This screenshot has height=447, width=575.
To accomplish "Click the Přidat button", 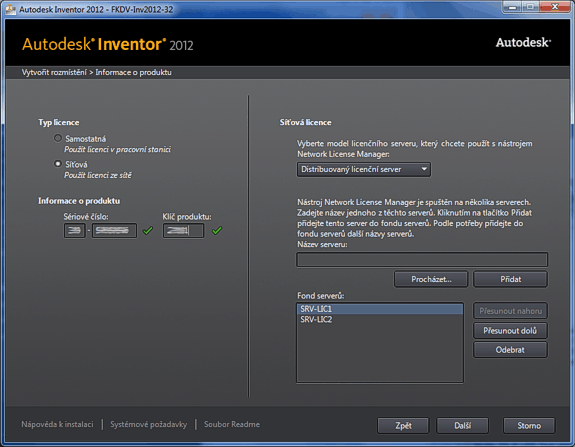I will point(510,279).
